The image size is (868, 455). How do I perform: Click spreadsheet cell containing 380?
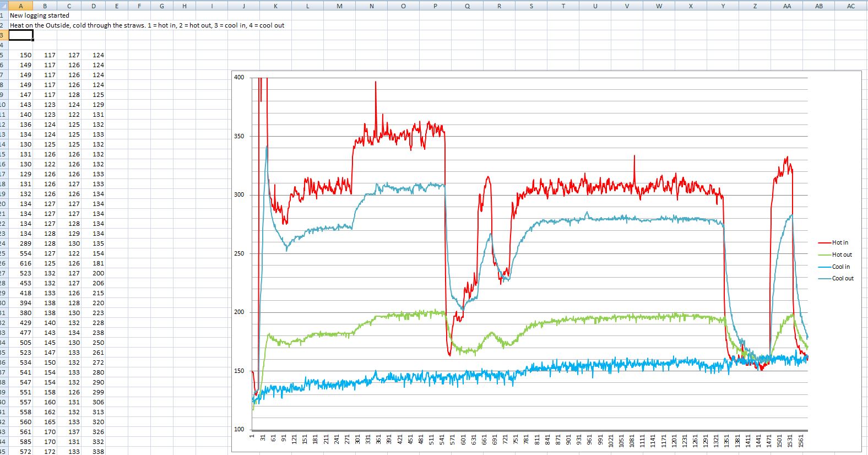[21, 313]
